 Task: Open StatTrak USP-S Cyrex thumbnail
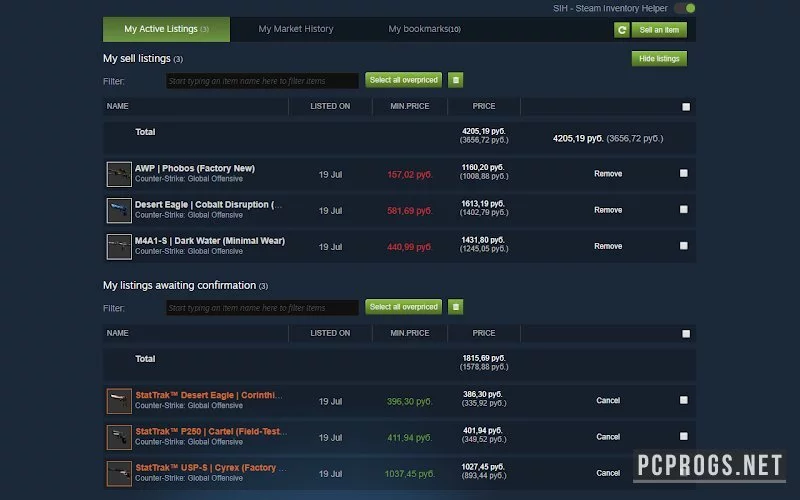(119, 473)
